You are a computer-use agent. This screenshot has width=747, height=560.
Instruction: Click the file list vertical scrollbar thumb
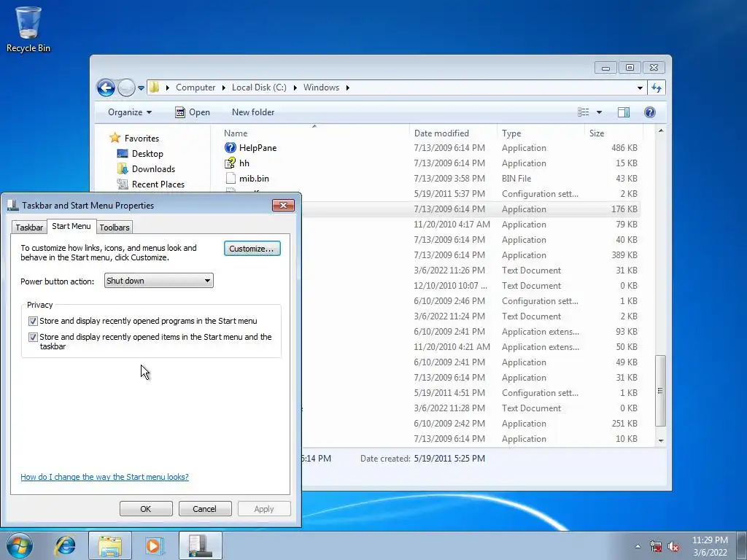click(x=661, y=391)
